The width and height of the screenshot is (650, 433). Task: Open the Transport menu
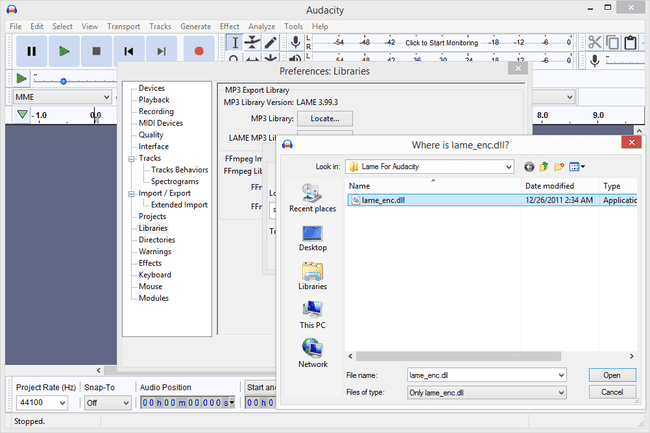[x=123, y=26]
